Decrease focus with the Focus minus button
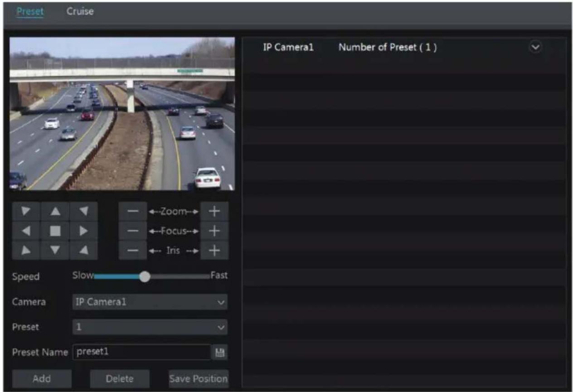This screenshot has width=573, height=392. tap(133, 231)
